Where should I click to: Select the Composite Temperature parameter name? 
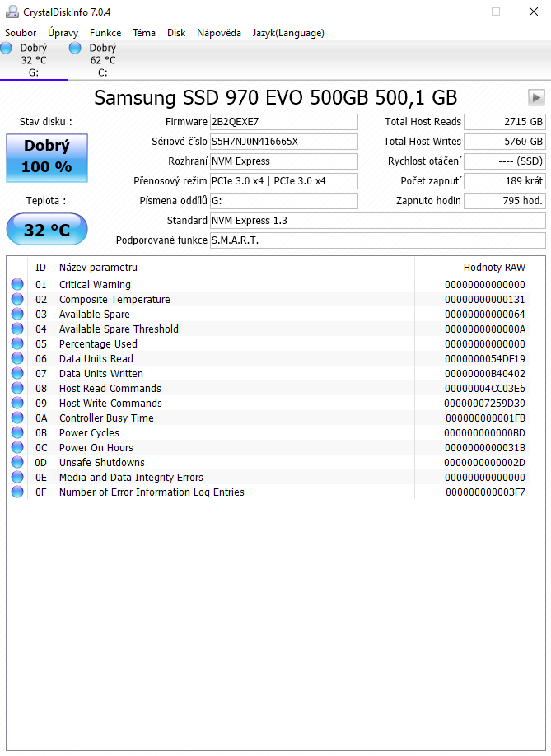pyautogui.click(x=114, y=300)
